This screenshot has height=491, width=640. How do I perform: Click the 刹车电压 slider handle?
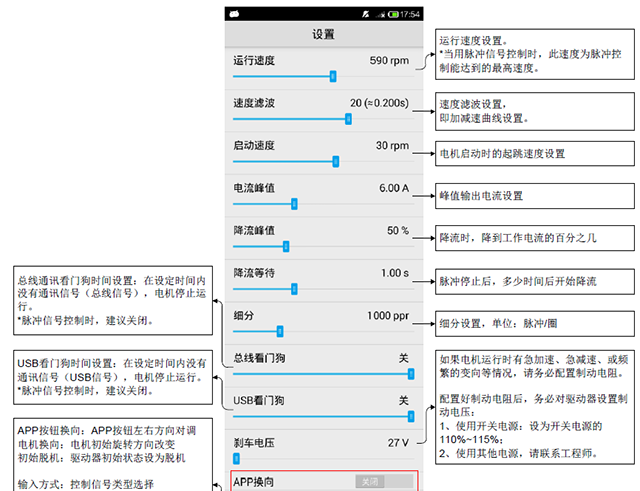236,459
